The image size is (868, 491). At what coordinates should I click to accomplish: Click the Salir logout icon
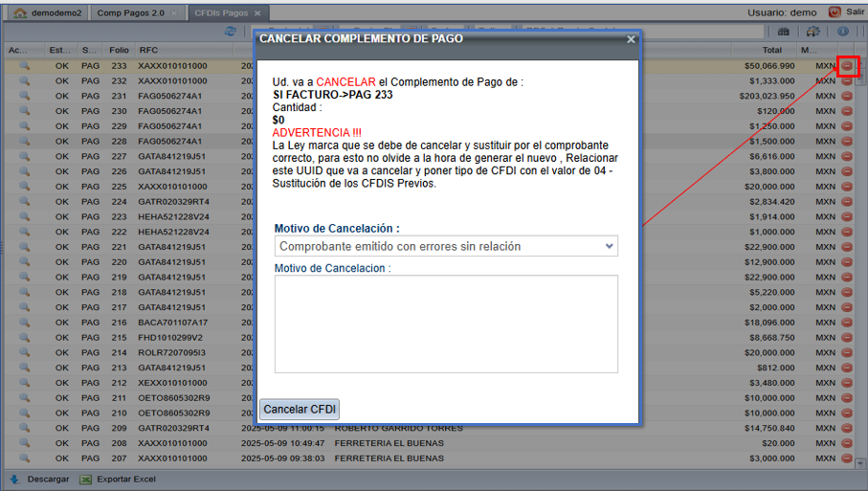(835, 12)
